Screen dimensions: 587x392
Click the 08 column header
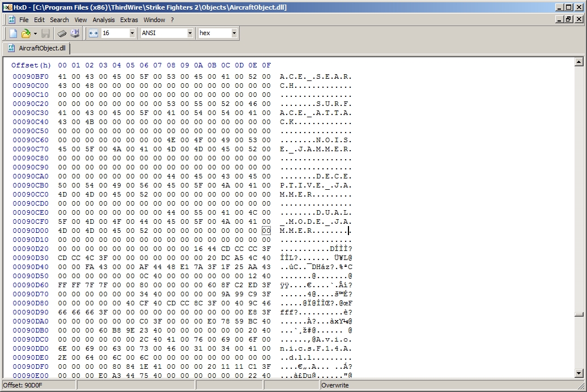point(171,65)
